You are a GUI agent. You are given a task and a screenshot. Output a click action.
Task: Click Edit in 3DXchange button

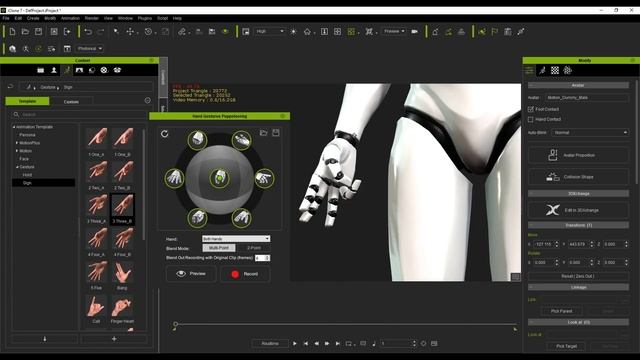pos(578,210)
